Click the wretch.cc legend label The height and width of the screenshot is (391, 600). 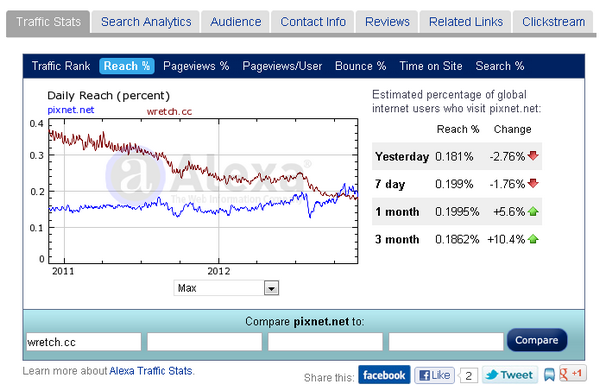coord(170,112)
